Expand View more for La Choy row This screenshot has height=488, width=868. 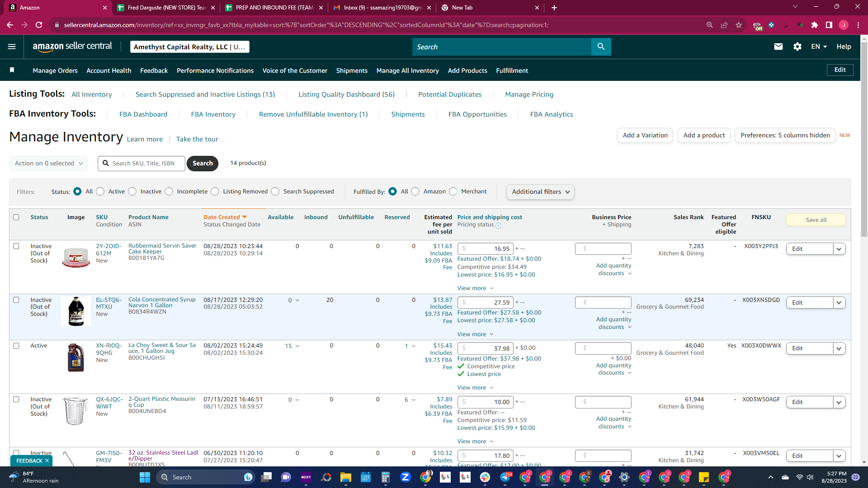[x=475, y=388]
